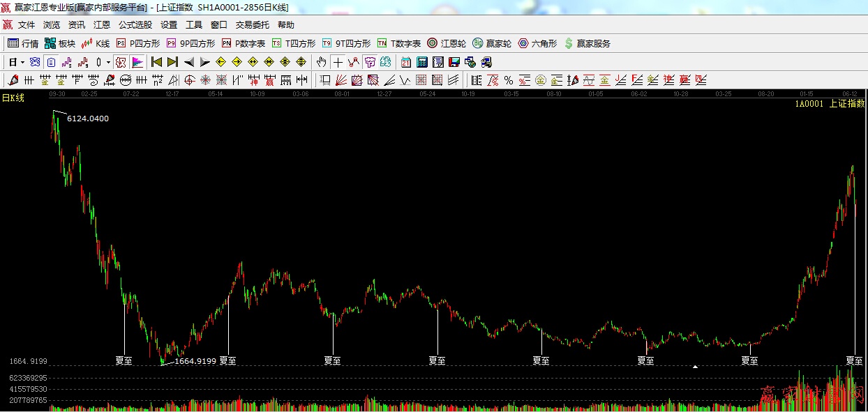Screen dimensions: 868x412
Task: Toggle the highlighted blue document icon
Action: point(51,62)
